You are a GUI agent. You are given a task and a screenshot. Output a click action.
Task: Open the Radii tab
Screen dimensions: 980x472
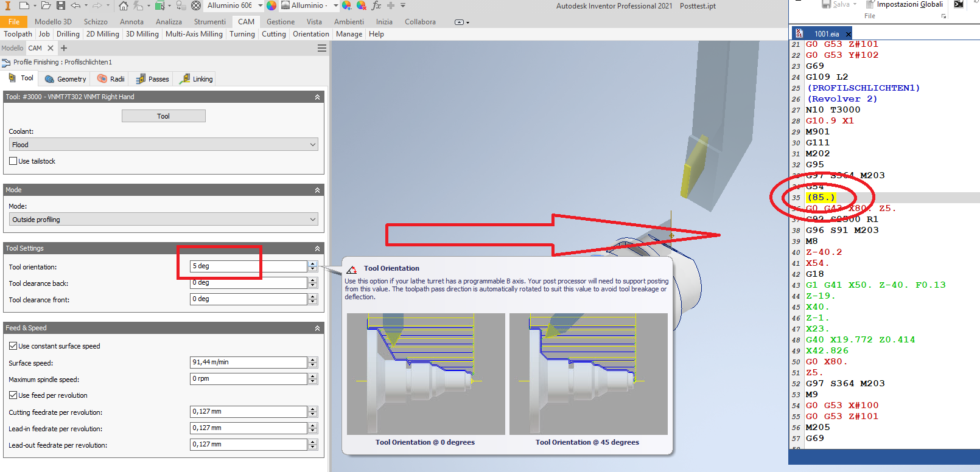click(x=111, y=79)
